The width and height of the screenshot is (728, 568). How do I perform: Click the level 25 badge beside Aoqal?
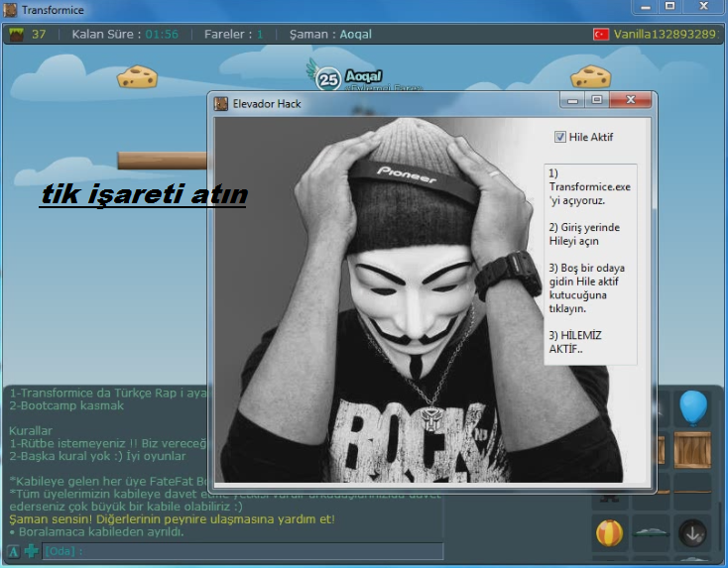[x=328, y=80]
